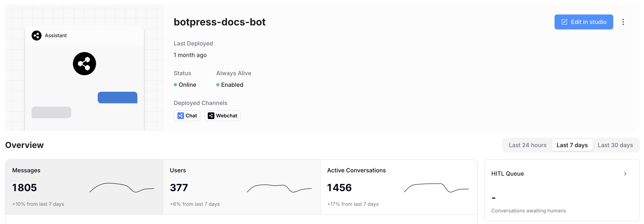
Task: Click the blue chat bubble in preview
Action: (117, 98)
